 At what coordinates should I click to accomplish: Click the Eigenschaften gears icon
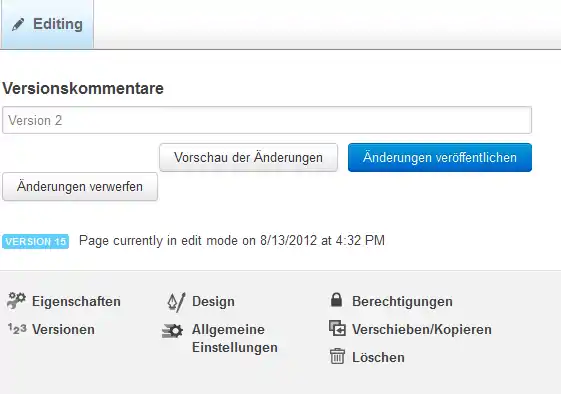(16, 301)
